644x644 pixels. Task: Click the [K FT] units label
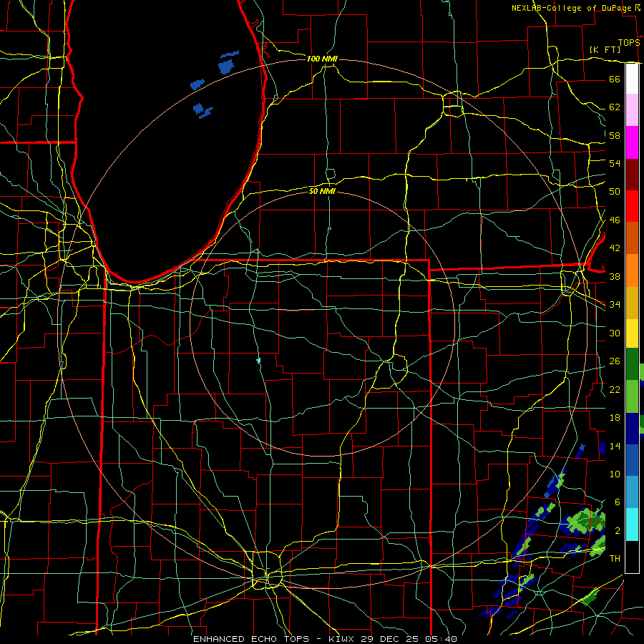605,49
